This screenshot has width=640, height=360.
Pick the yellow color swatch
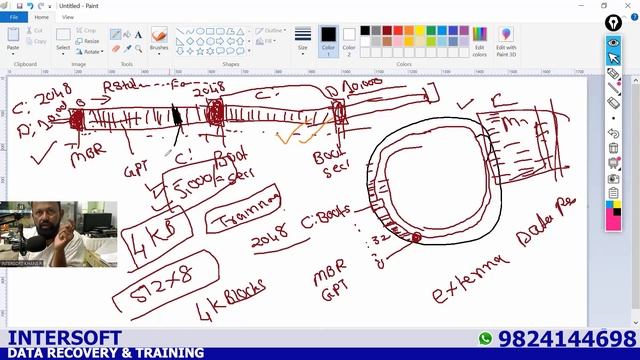coord(420,31)
